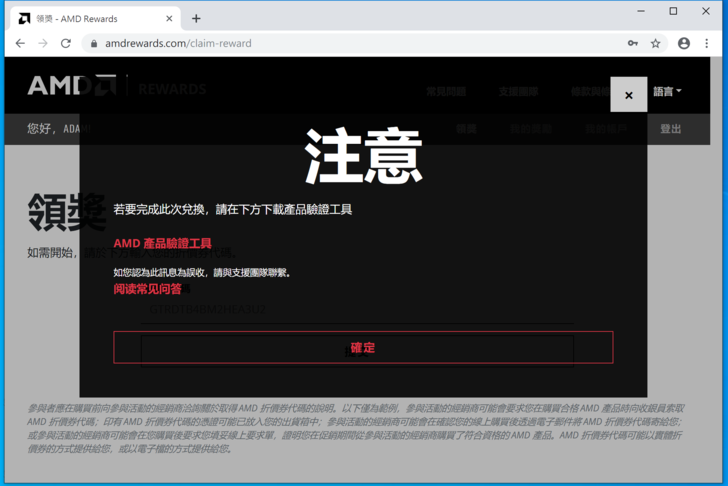Expand the 語言 language dropdown
This screenshot has height=486, width=728.
click(667, 91)
